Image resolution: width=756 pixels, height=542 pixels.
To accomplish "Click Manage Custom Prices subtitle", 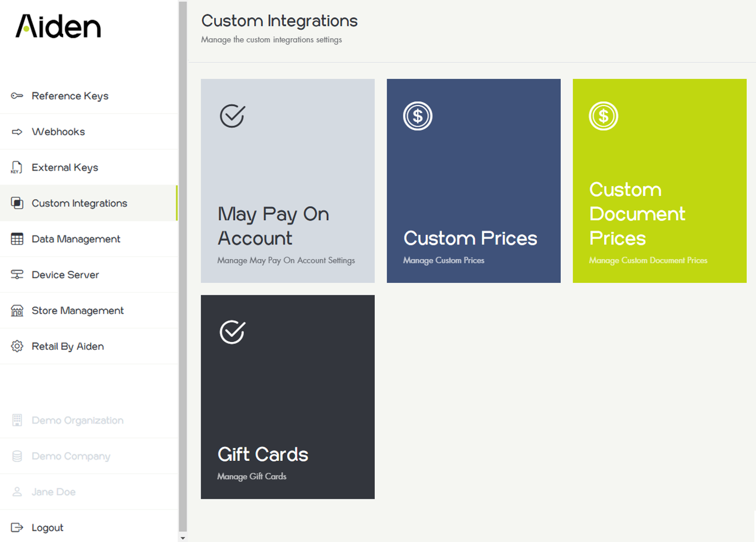I will click(x=443, y=261).
